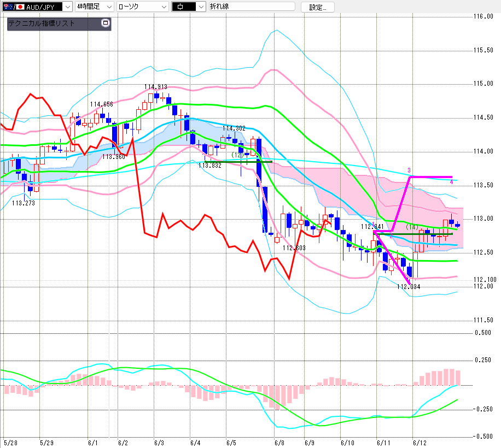The image size is (501, 448).
Task: Click the 6/9 date label
Action: (x=310, y=443)
